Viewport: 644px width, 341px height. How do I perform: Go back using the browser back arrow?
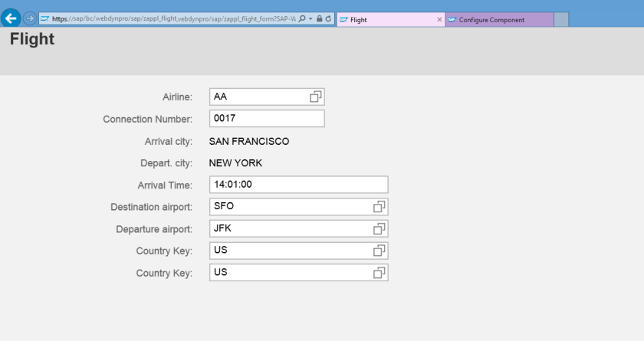point(11,18)
